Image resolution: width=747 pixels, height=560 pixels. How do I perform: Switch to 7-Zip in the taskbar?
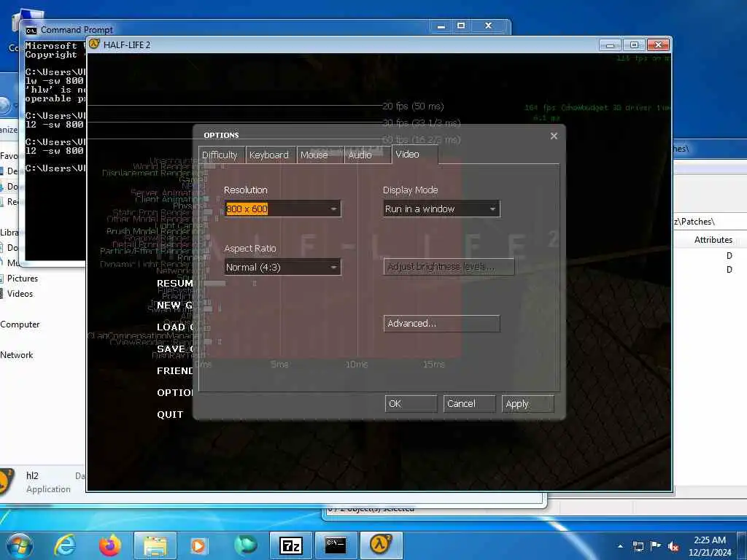pos(290,545)
